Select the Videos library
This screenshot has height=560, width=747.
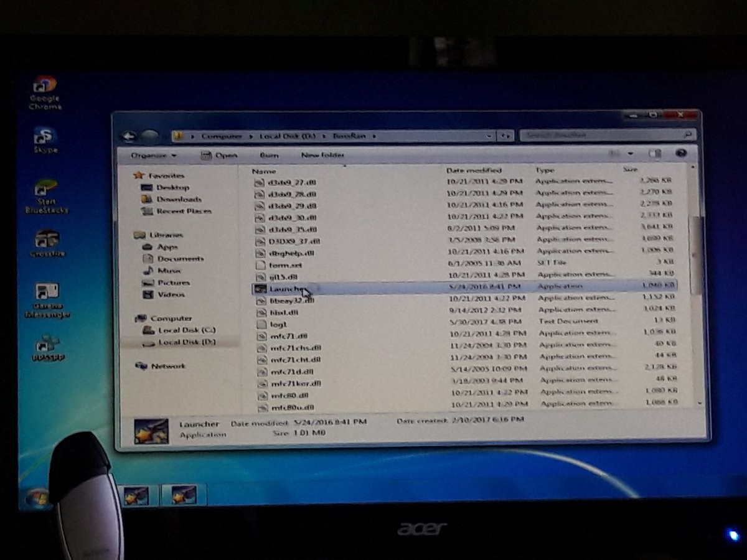[164, 294]
